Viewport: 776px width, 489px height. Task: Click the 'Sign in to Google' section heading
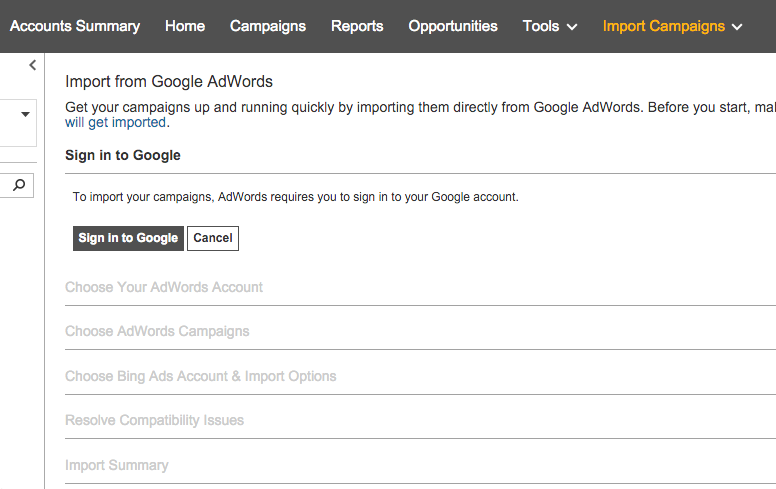coord(123,155)
